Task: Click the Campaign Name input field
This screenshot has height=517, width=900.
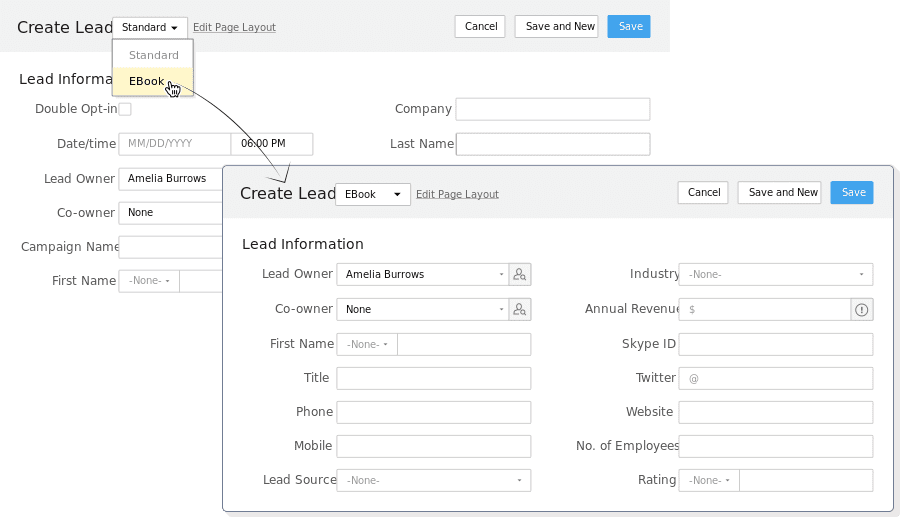Action: pyautogui.click(x=170, y=247)
